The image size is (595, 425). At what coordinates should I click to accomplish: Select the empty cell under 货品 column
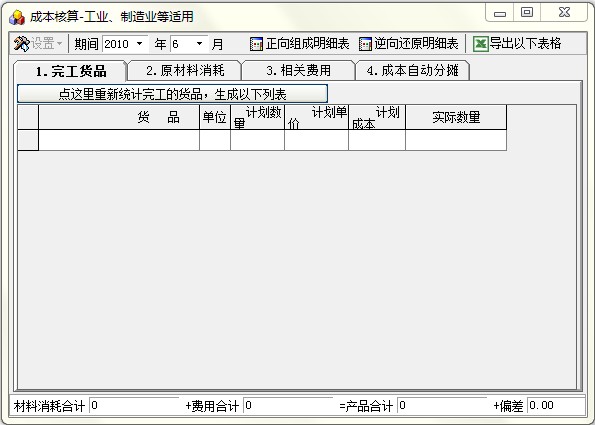coord(119,140)
